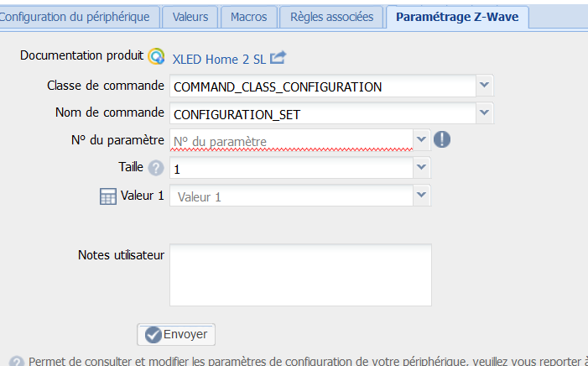Image resolution: width=588 pixels, height=366 pixels.
Task: Click the help icon near the bottom description
Action: click(x=16, y=362)
